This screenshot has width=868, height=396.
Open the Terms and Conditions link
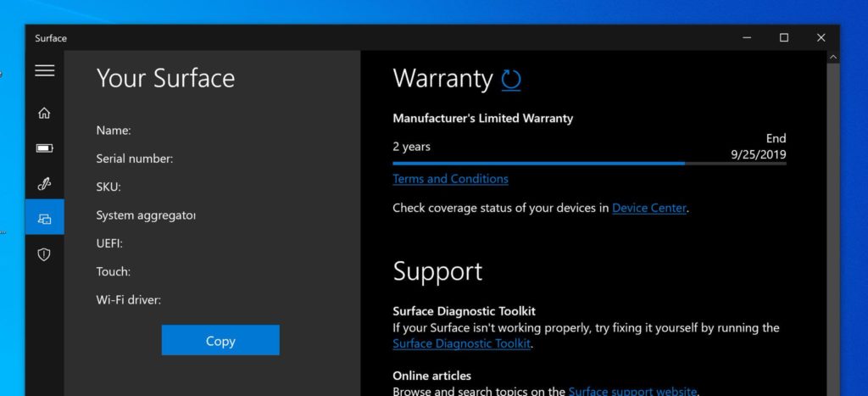(450, 179)
